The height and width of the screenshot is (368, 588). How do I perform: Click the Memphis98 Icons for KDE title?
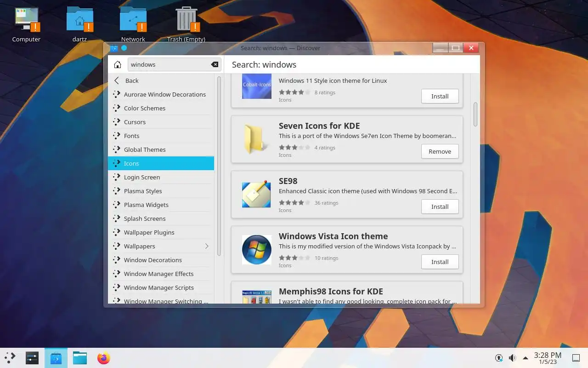tap(331, 291)
